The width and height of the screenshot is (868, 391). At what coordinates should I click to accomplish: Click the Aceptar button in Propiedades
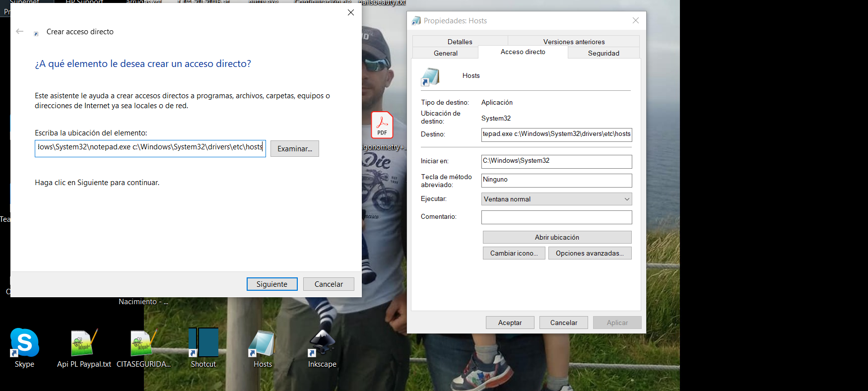[x=510, y=323]
